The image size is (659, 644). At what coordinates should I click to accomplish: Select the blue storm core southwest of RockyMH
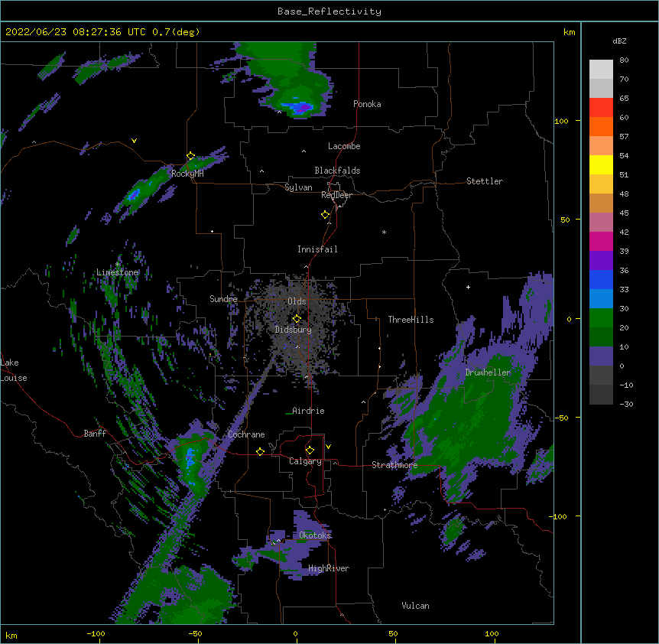[135, 195]
